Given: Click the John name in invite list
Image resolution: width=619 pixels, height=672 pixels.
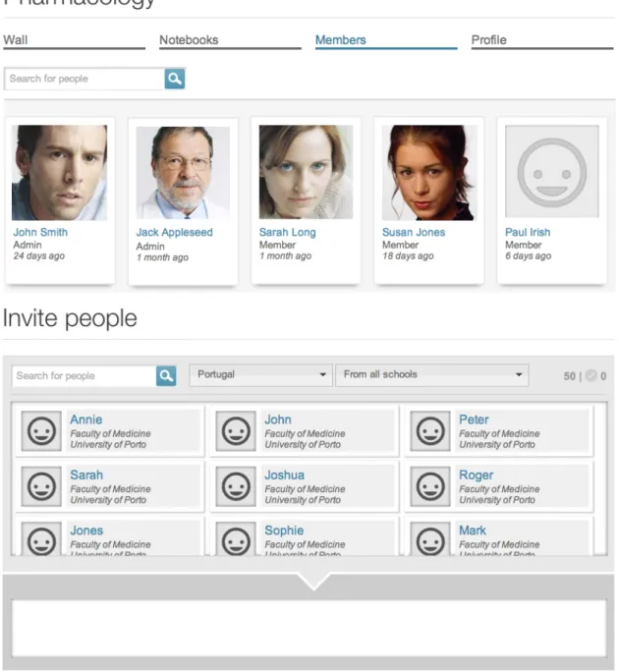Looking at the screenshot, I should [278, 420].
